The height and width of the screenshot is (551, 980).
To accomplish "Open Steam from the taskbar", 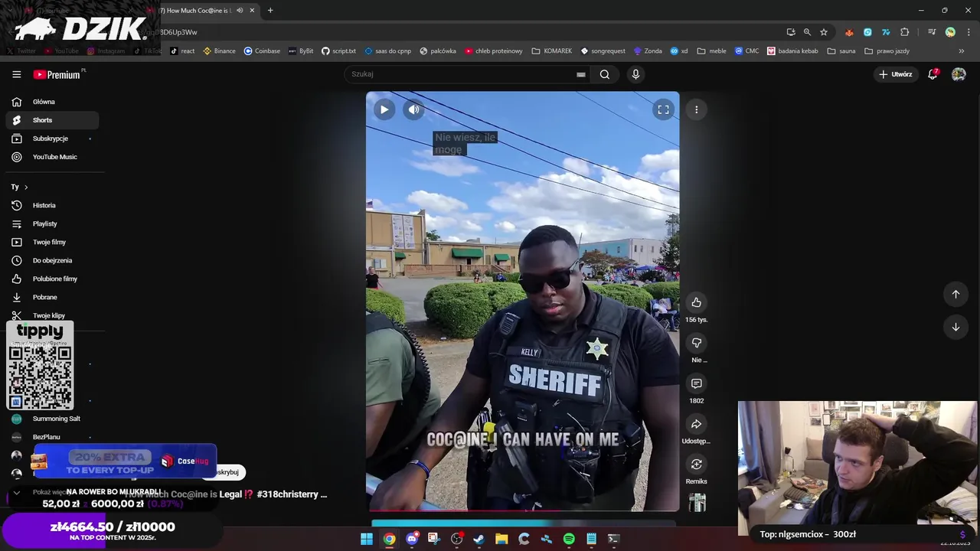I will (x=479, y=539).
